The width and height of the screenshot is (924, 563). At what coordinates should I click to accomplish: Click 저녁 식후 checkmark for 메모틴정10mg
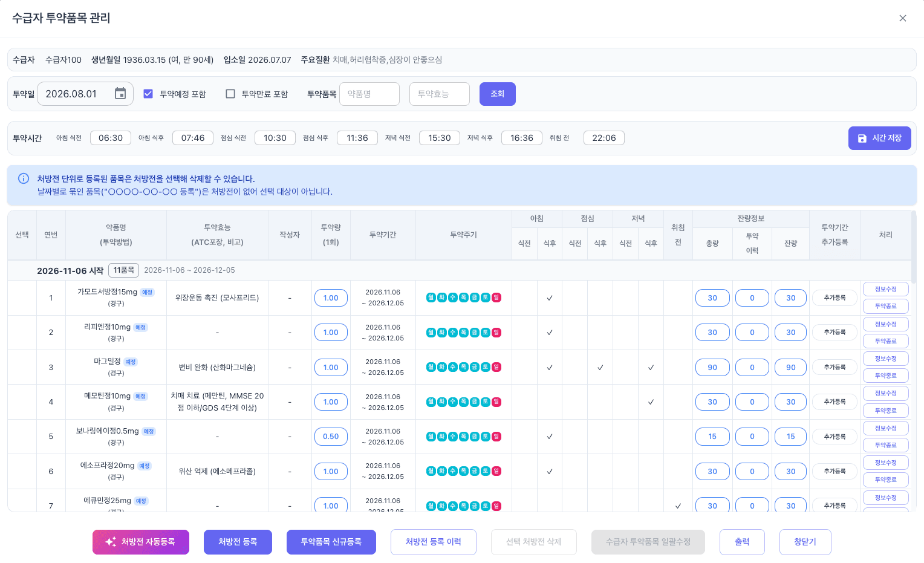click(x=651, y=402)
